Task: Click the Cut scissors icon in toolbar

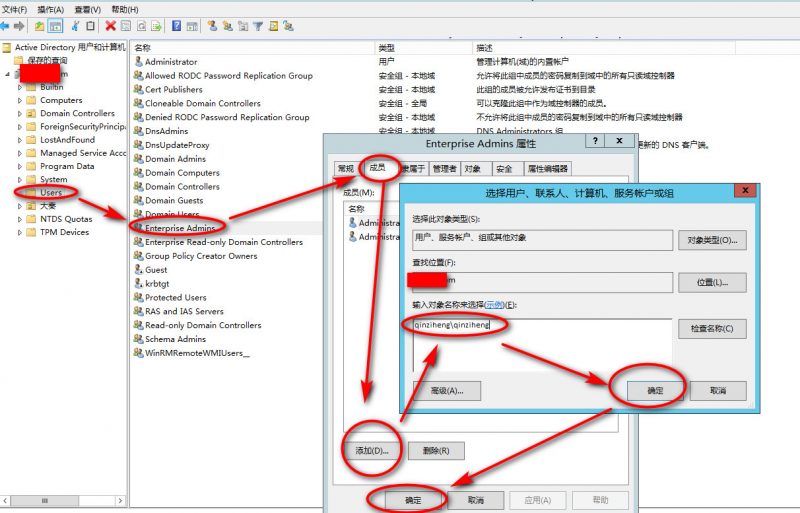Action: (76, 26)
